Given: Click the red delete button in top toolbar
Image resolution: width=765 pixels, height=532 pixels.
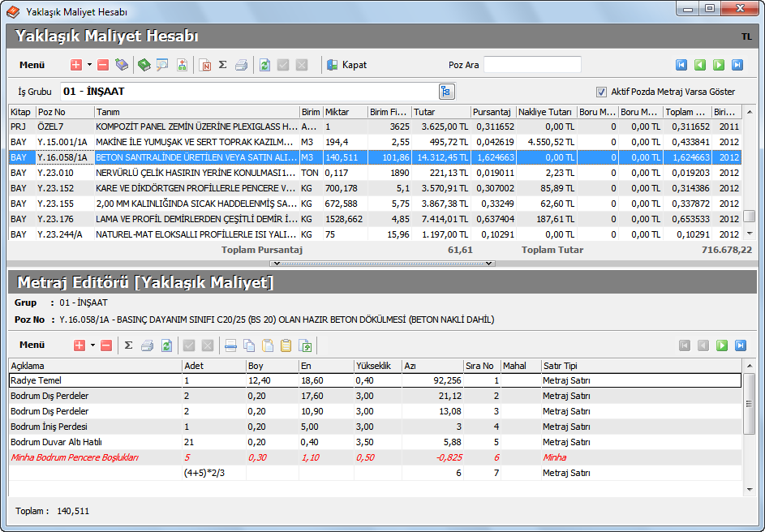Looking at the screenshot, I should point(103,65).
